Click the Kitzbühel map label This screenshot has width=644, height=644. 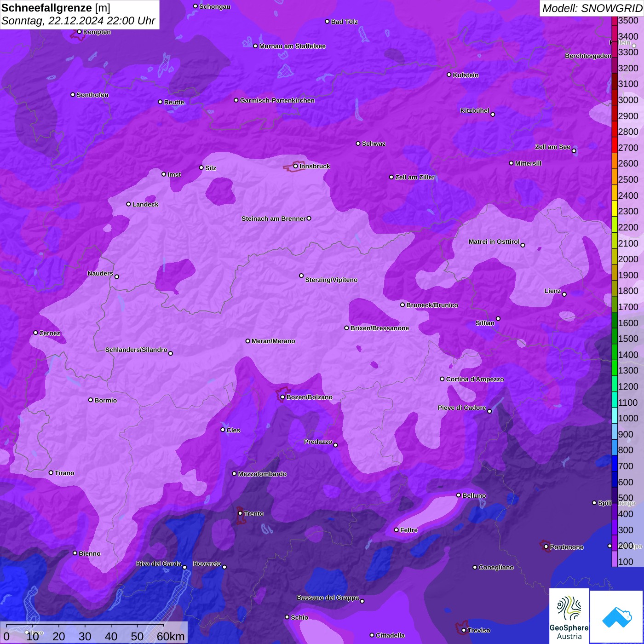click(475, 110)
